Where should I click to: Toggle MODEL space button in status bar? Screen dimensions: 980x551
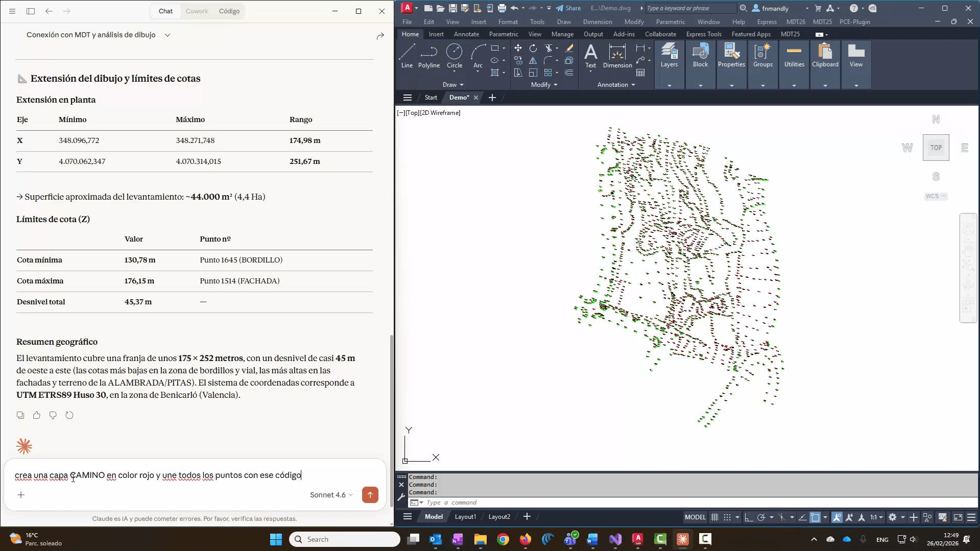pyautogui.click(x=695, y=517)
